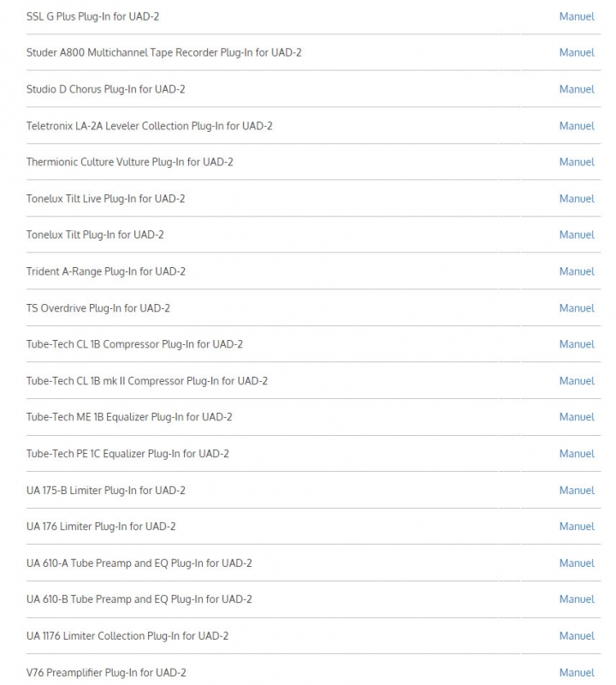This screenshot has height=685, width=616.
Task: Open the UA 175-B Limiter manual link
Action: (577, 491)
